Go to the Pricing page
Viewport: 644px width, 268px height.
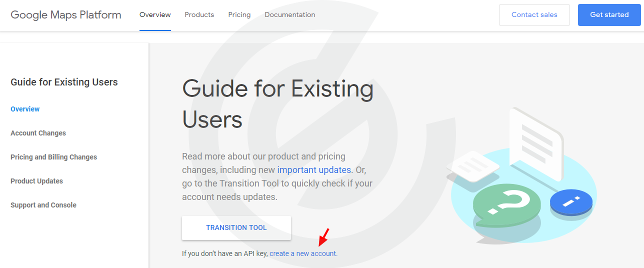[239, 15]
